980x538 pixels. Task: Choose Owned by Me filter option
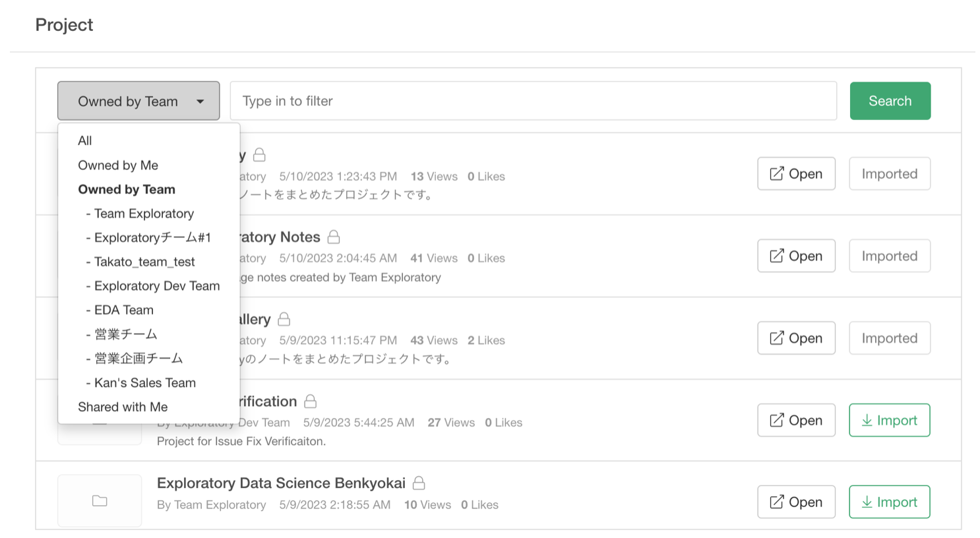(x=118, y=165)
